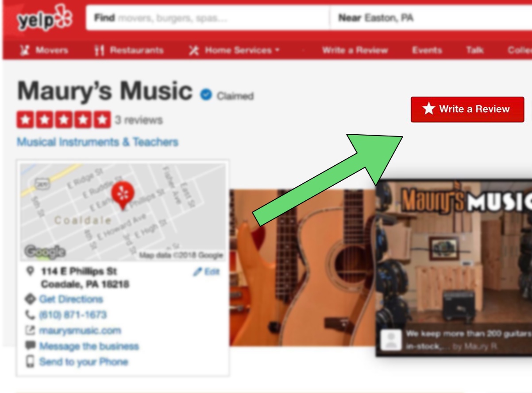Click the external link icon beside maurysmusic.com
The image size is (532, 393).
[30, 331]
